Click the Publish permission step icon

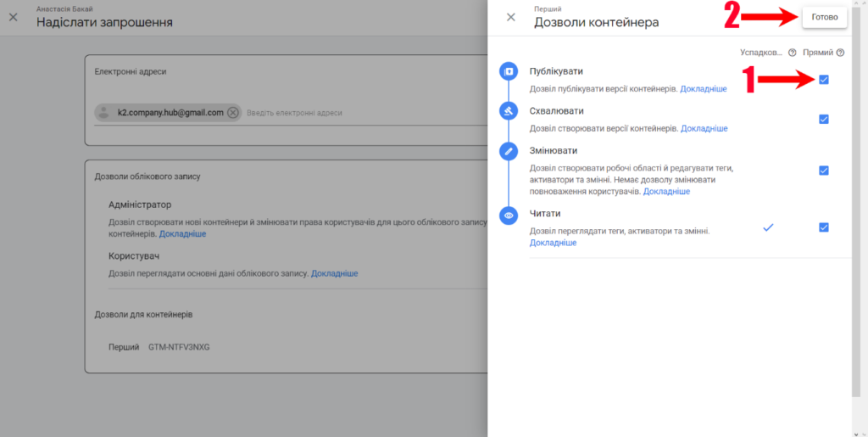tap(509, 71)
